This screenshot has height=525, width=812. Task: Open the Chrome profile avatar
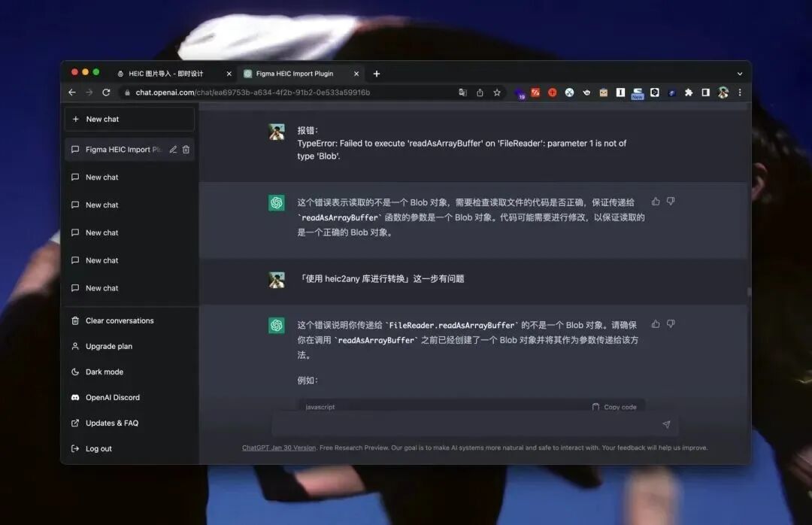tap(723, 93)
